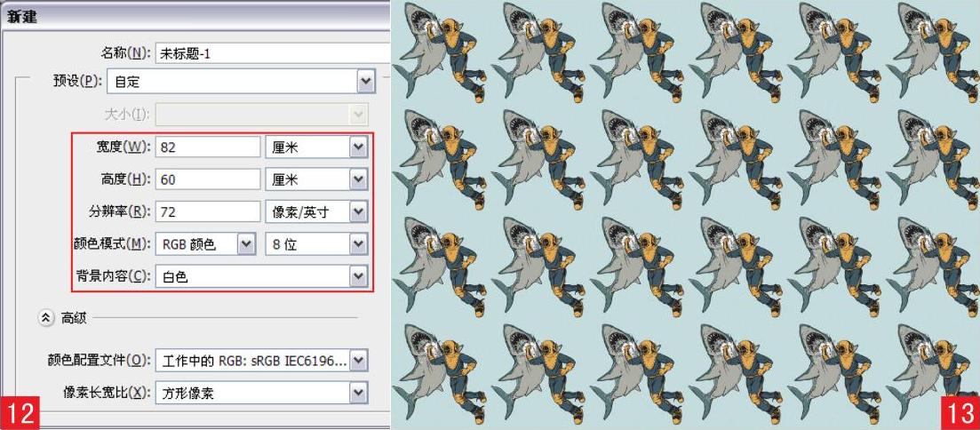Image resolution: width=980 pixels, height=430 pixels.
Task: Open the 像素长宽比 方形像素 dropdown
Action: point(261,393)
